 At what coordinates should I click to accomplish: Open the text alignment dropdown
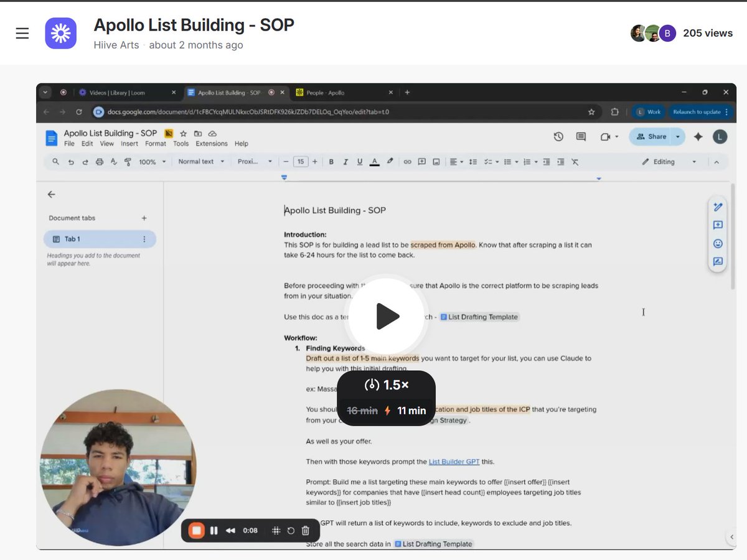456,162
